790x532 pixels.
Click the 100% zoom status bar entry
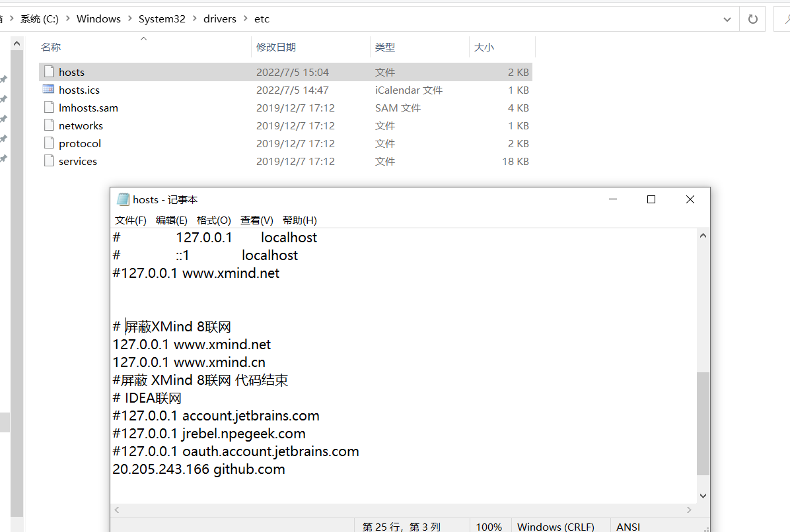click(x=489, y=527)
